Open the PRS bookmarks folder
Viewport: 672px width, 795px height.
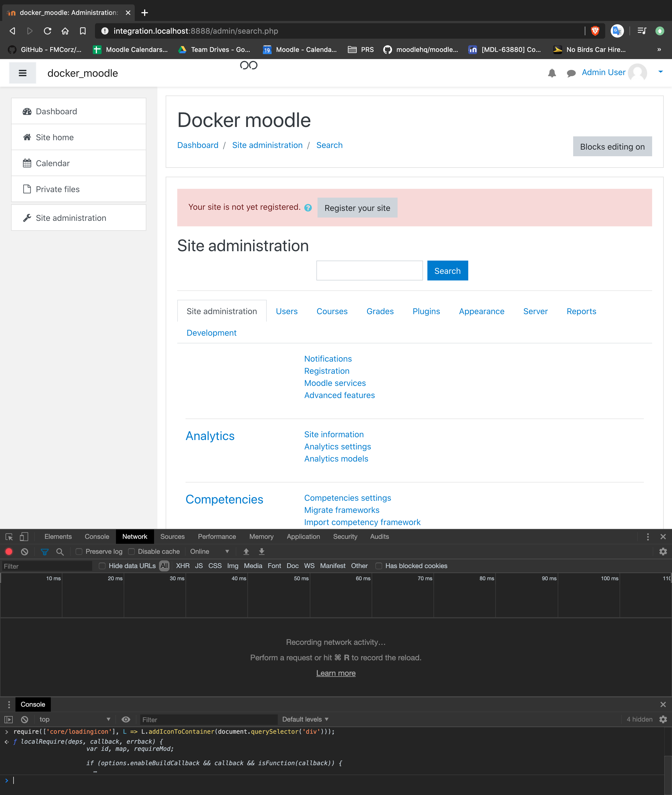pos(361,49)
